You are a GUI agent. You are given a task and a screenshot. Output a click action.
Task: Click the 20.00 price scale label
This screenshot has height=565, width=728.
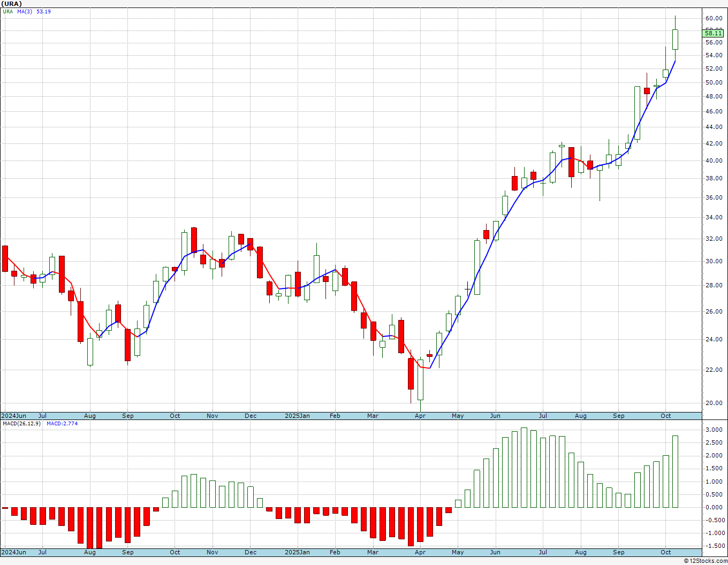tap(714, 403)
